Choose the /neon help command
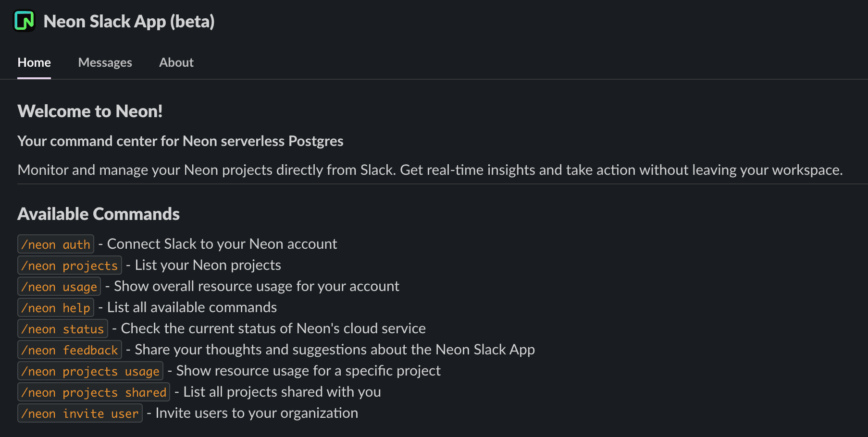868x437 pixels. click(56, 308)
